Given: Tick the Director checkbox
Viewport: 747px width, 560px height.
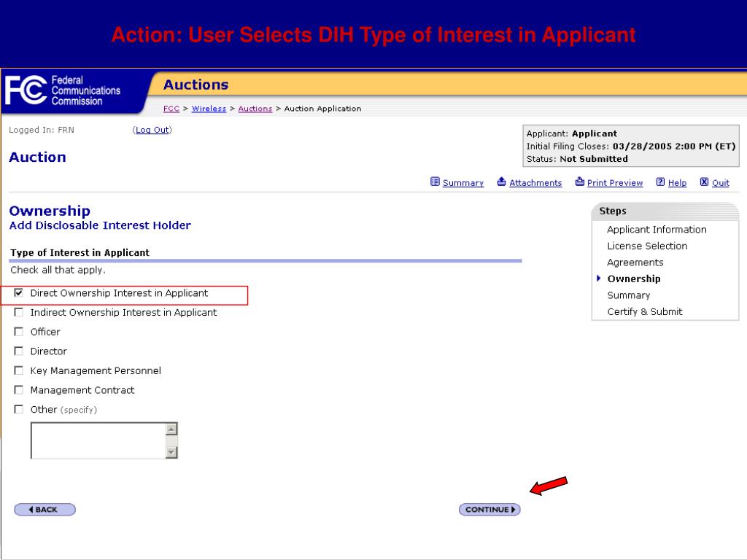Looking at the screenshot, I should tap(18, 351).
